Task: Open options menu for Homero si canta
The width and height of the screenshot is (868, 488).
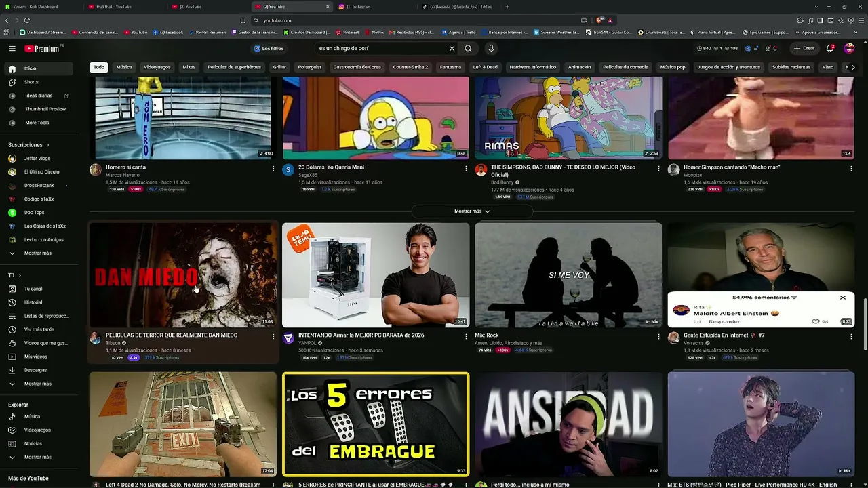Action: tap(273, 168)
